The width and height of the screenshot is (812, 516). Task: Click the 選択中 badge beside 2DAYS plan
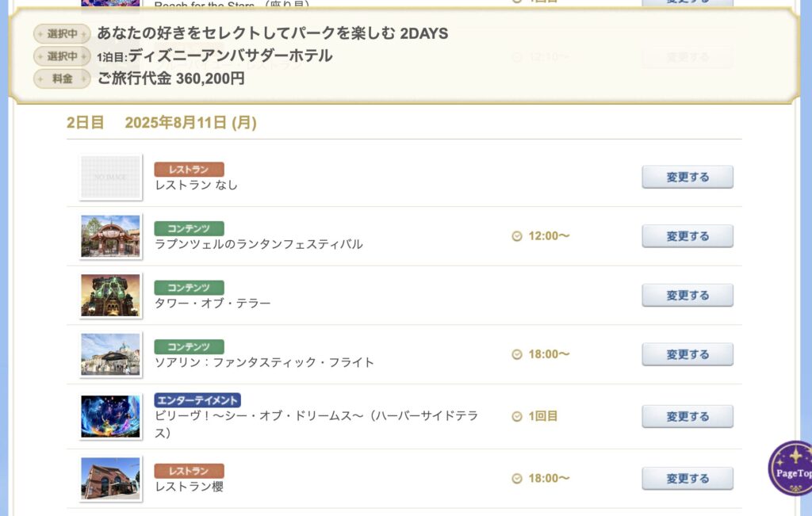(x=62, y=34)
